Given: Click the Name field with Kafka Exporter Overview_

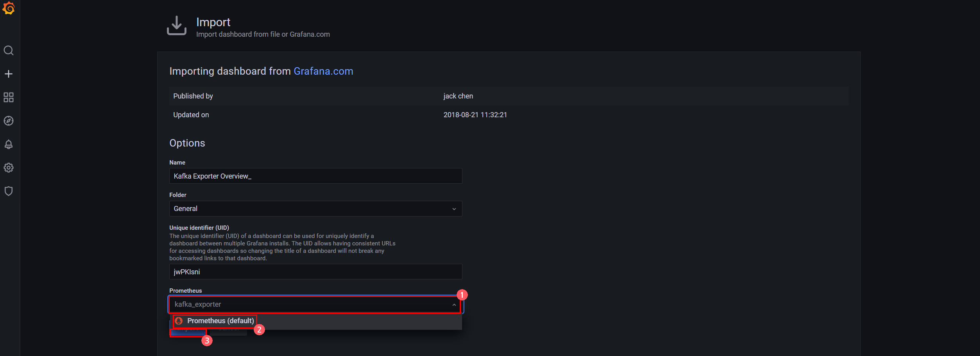Looking at the screenshot, I should pos(315,176).
